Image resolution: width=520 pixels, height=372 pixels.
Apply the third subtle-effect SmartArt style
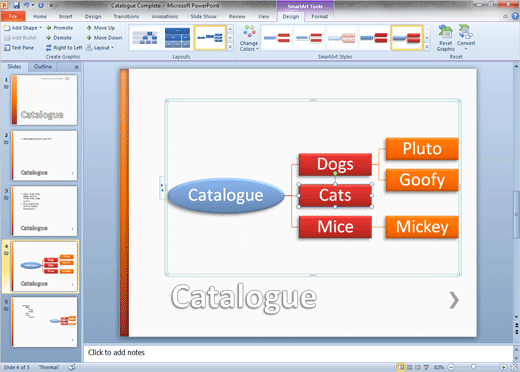[x=342, y=38]
